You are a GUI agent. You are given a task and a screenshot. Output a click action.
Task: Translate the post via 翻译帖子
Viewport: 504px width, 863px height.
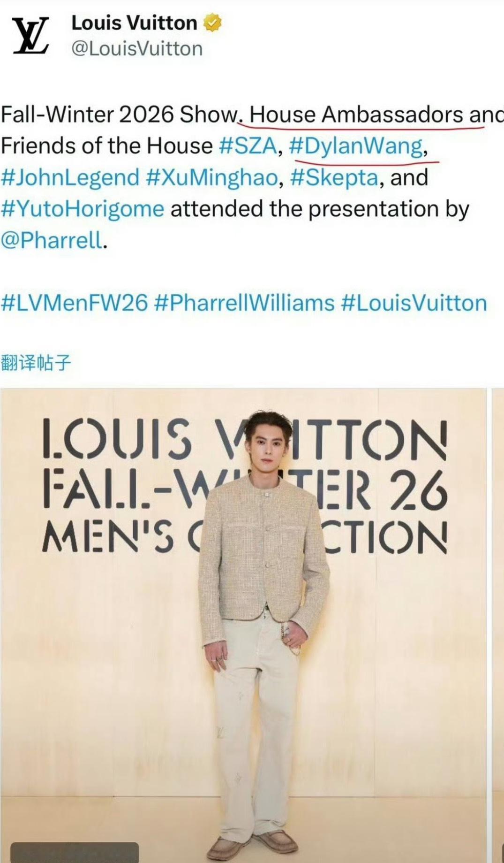click(x=36, y=363)
